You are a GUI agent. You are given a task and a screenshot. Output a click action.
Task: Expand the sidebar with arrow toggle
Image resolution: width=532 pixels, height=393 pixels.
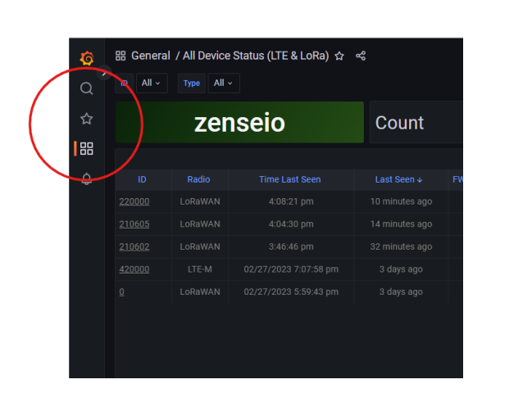(x=105, y=72)
